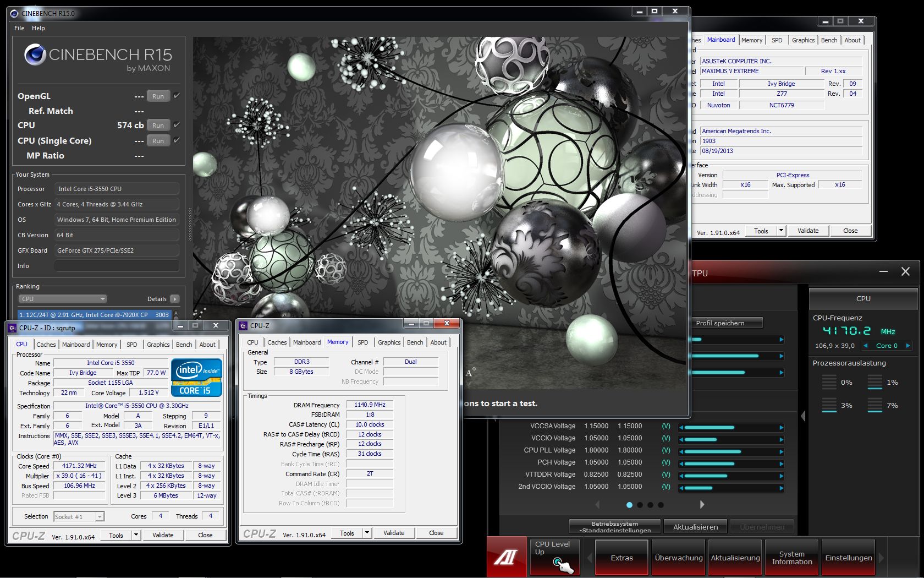The width and height of the screenshot is (924, 578).
Task: Open System Information in AI Suite
Action: 792,558
